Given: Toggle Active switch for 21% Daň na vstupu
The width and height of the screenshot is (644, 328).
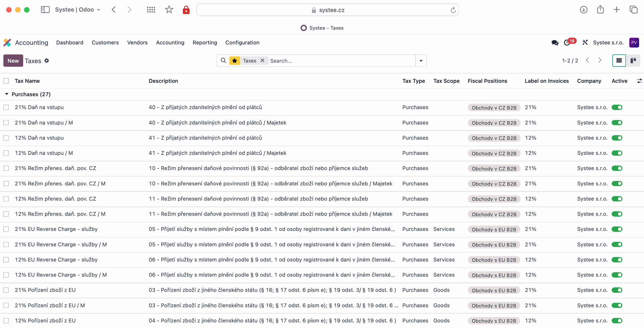Looking at the screenshot, I should [x=617, y=107].
